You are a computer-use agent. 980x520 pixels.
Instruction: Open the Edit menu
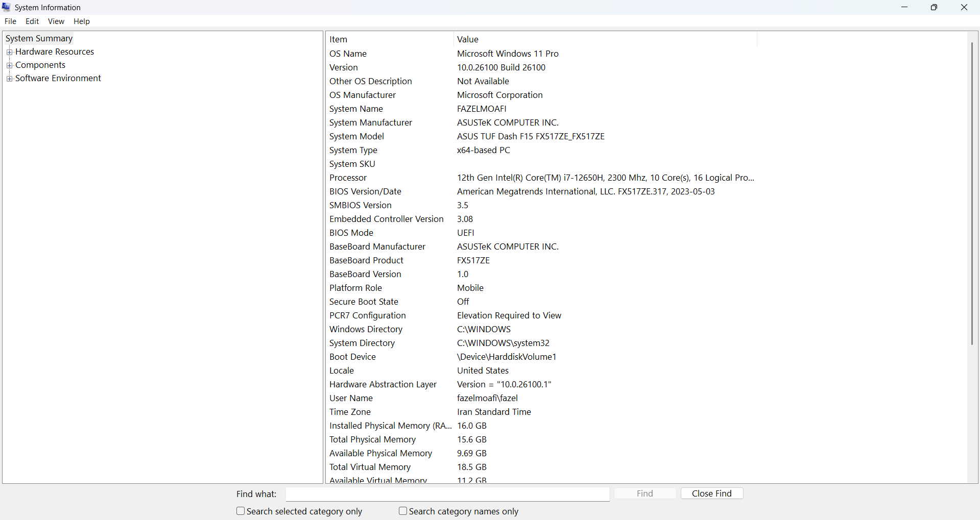[32, 21]
